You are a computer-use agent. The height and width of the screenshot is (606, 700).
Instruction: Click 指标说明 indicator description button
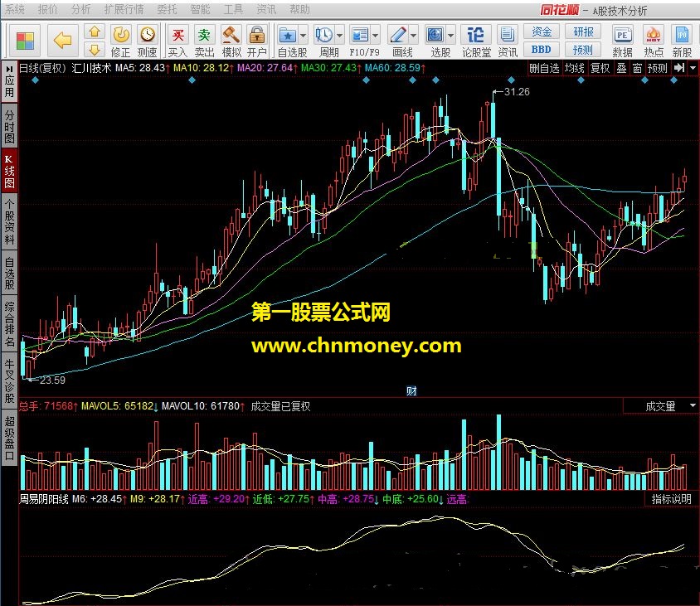(672, 499)
